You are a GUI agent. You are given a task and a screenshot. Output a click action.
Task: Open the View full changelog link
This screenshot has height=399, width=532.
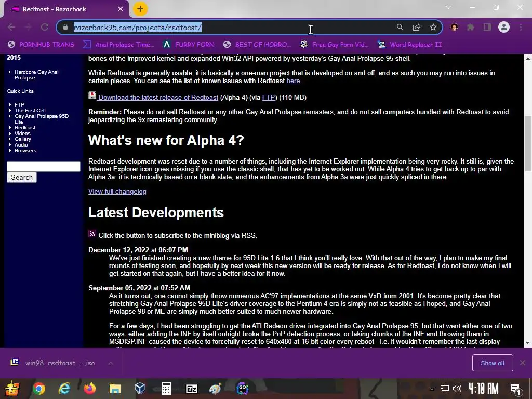pos(117,191)
